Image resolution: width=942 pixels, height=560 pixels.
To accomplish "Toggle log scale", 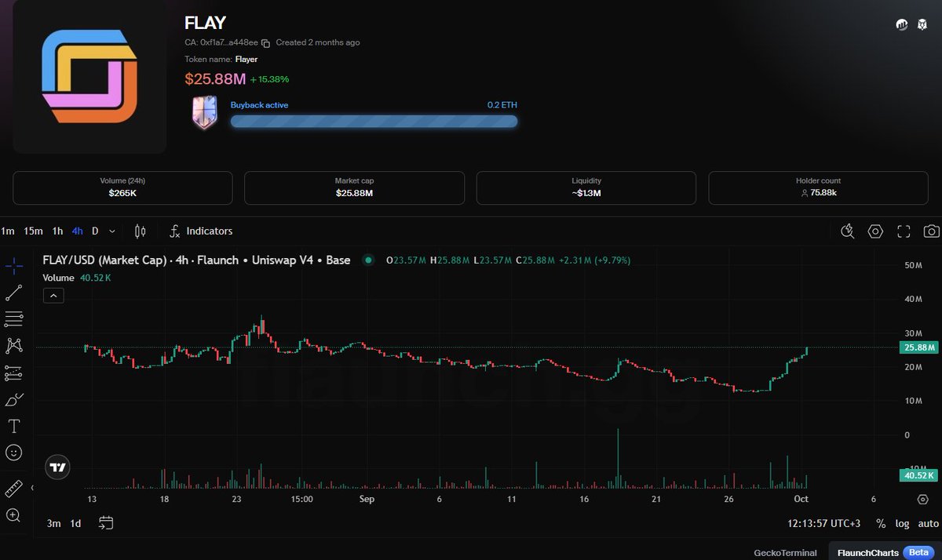I will pos(903,523).
